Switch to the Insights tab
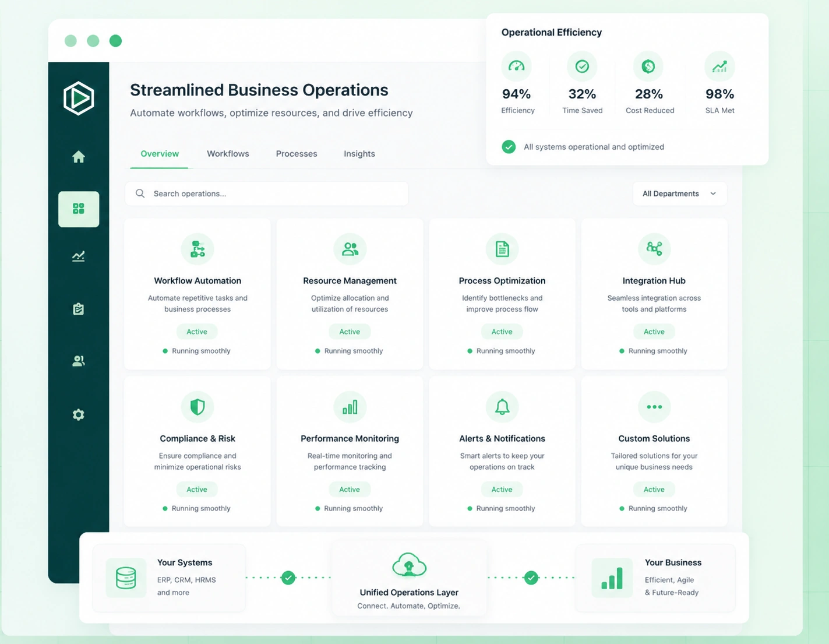 coord(359,154)
